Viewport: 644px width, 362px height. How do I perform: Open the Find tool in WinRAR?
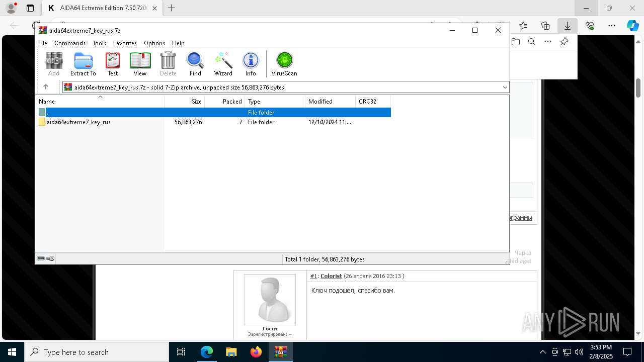[x=195, y=64]
